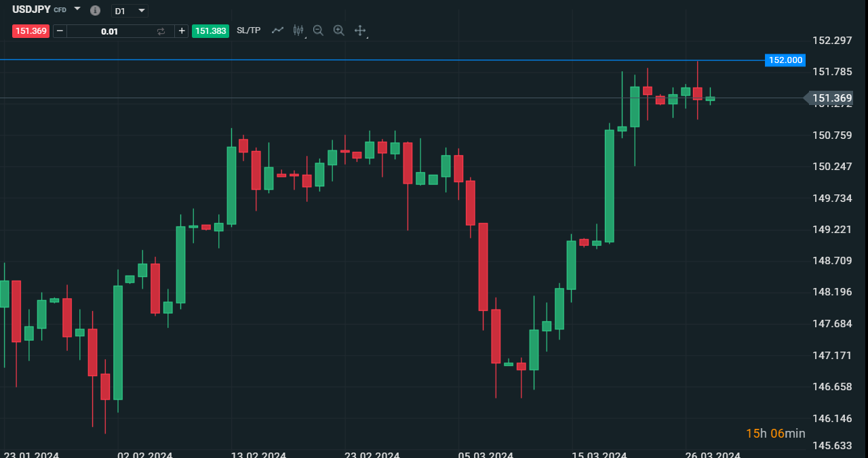Screen dimensions: 868x458
Task: Zoom in the chart
Action: (x=339, y=30)
